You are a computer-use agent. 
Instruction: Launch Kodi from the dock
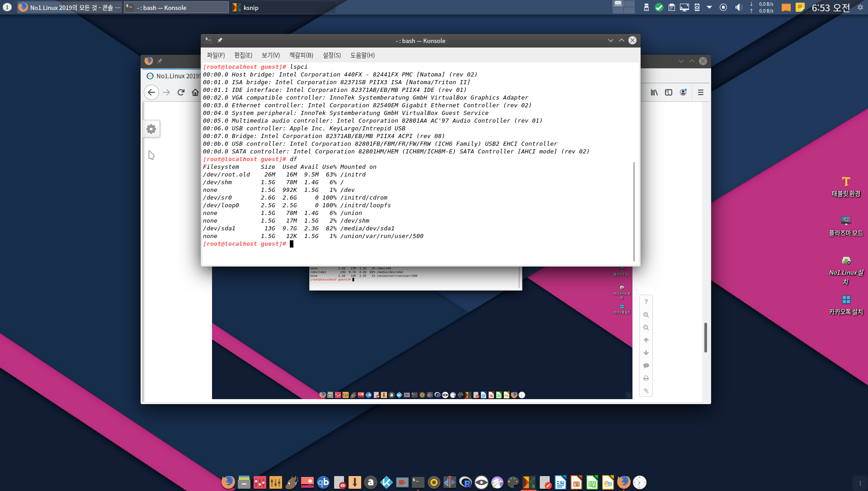pos(387,482)
